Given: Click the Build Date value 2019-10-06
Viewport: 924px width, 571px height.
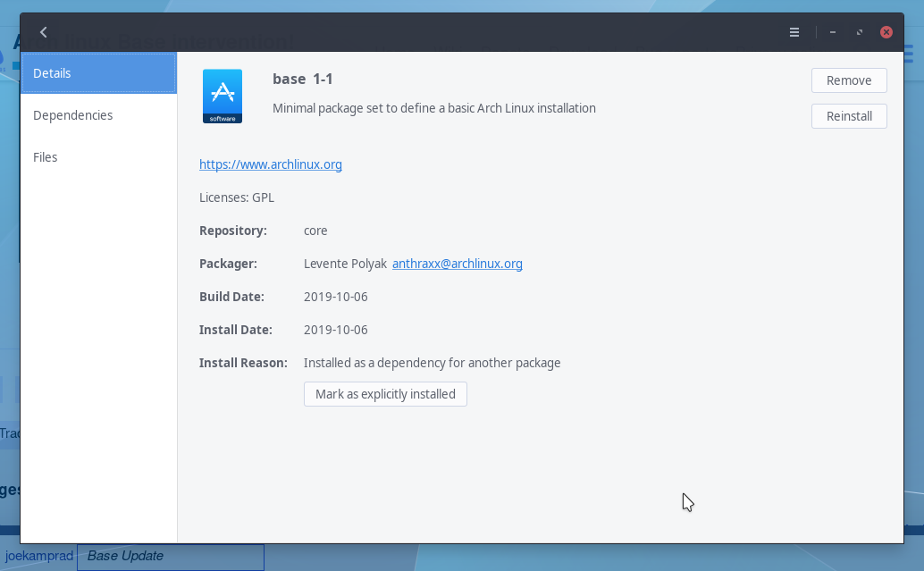Looking at the screenshot, I should (x=336, y=297).
